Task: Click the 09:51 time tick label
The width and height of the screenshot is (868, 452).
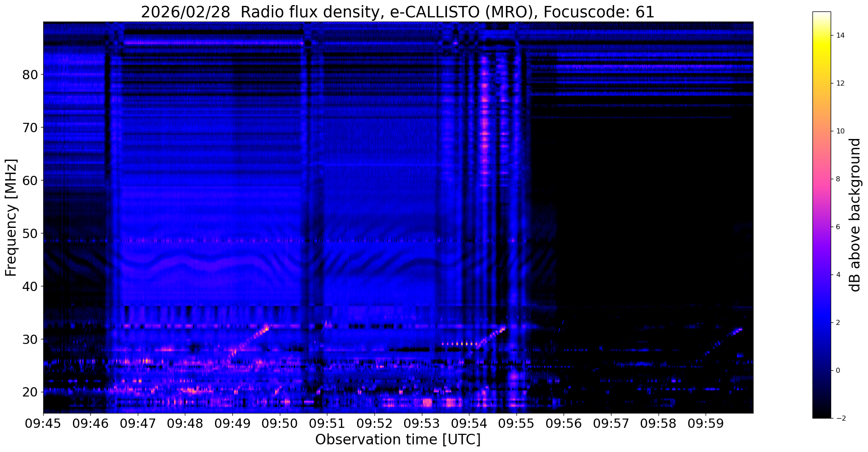Action: [327, 424]
